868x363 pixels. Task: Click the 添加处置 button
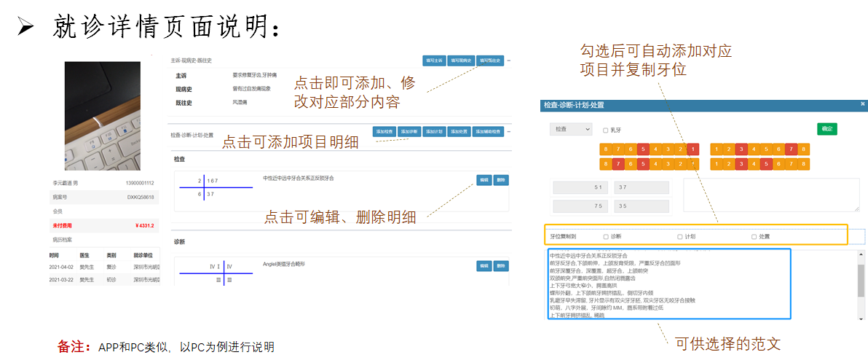click(459, 132)
